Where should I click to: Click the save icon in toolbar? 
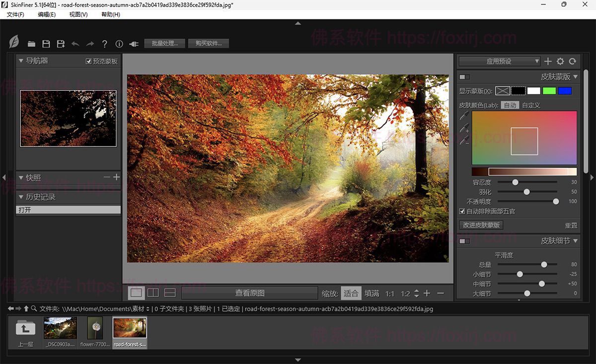(x=46, y=44)
